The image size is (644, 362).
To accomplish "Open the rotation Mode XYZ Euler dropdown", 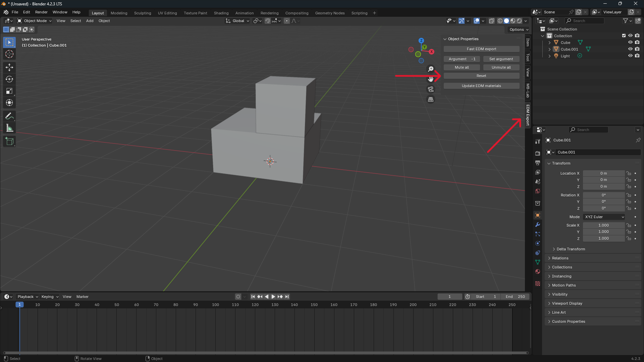I will 604,217.
